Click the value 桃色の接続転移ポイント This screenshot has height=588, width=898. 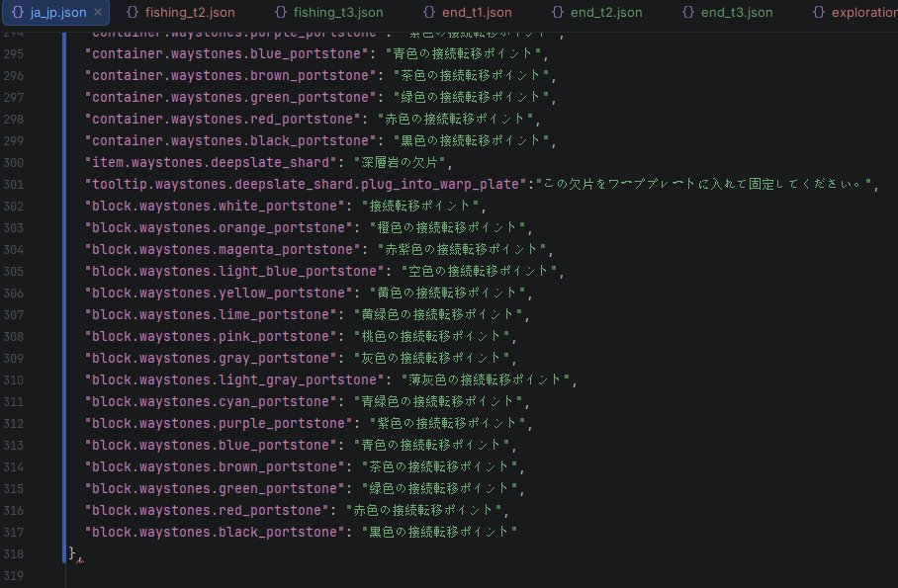431,337
